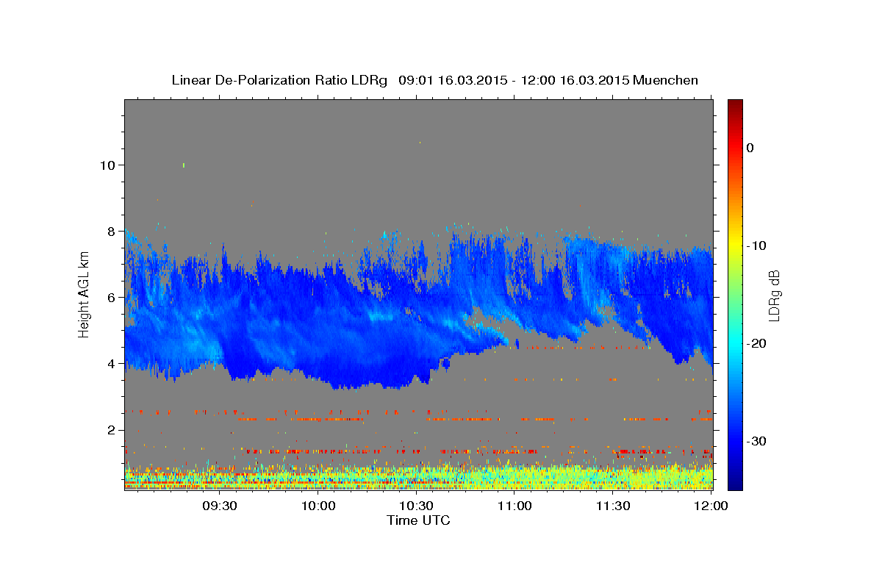
Task: Click the colorbar value -20
Action: click(x=756, y=343)
